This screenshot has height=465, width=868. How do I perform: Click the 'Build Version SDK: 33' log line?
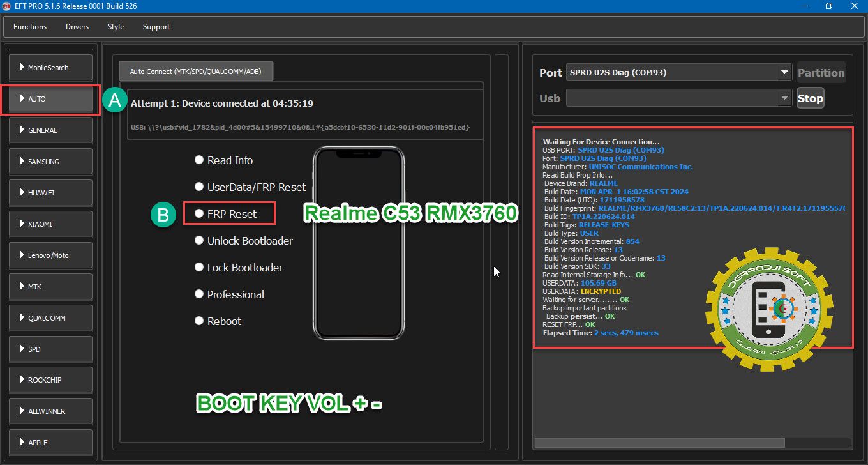pos(578,266)
